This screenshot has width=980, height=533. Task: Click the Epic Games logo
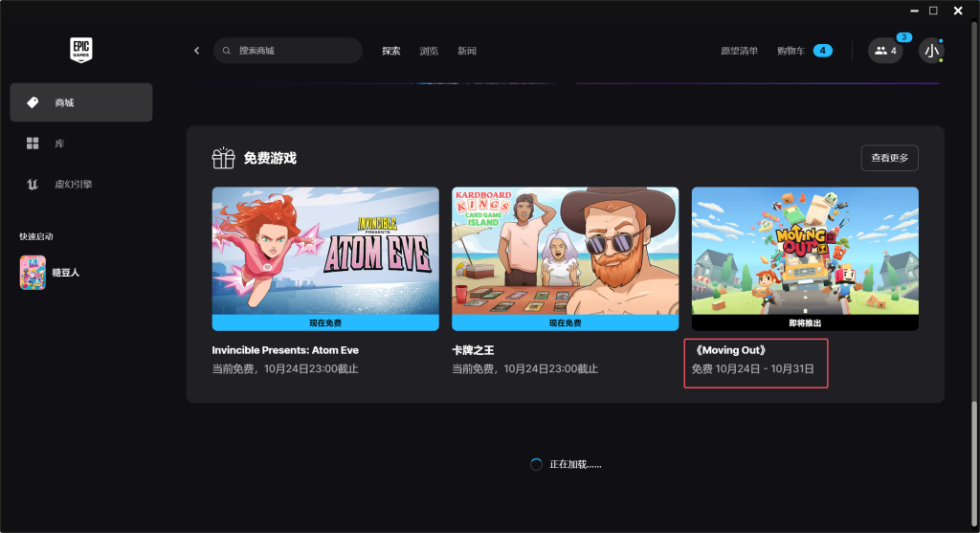click(x=81, y=50)
